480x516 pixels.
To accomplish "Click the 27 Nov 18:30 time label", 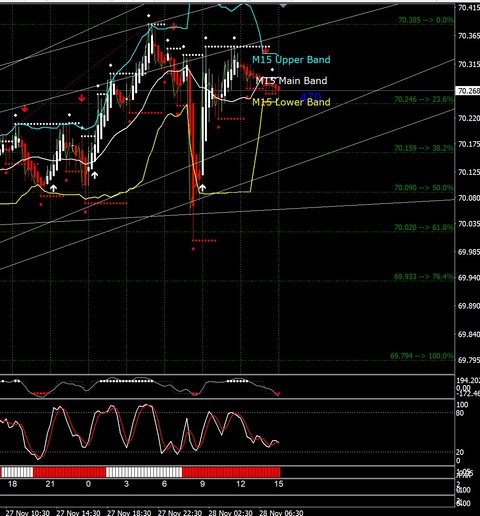I will (x=129, y=512).
